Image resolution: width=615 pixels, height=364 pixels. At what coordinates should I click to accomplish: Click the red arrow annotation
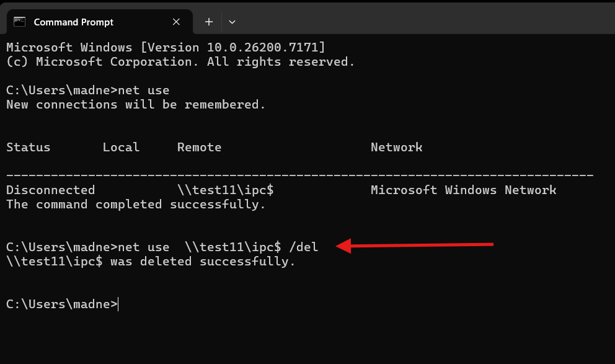tap(415, 246)
